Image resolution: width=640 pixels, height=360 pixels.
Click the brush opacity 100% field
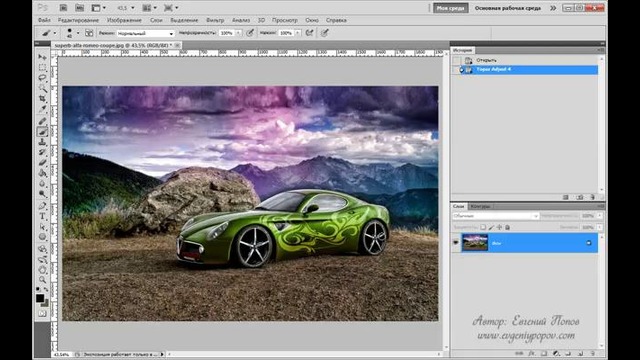(x=227, y=33)
